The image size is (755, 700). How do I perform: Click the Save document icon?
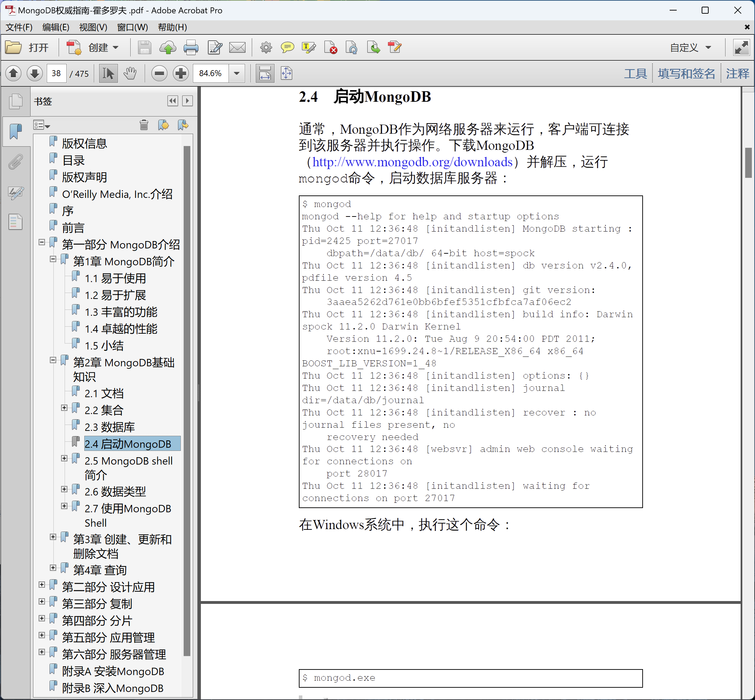[x=144, y=47]
